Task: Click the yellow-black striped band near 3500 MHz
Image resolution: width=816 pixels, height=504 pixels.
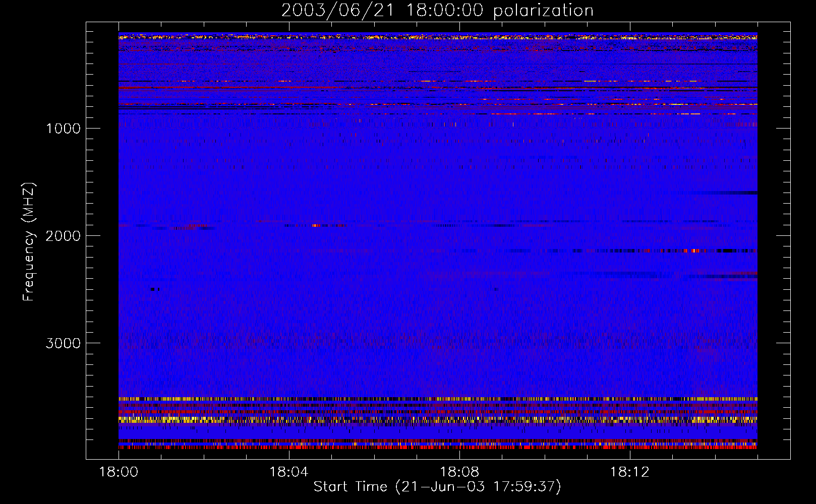Action: coord(438,399)
